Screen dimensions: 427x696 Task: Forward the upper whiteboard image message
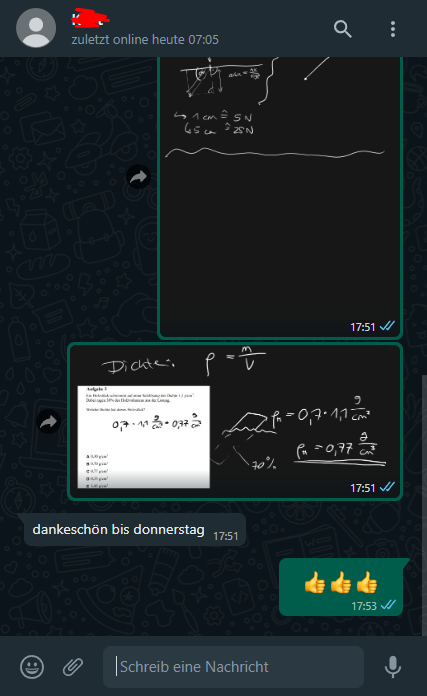[x=138, y=177]
